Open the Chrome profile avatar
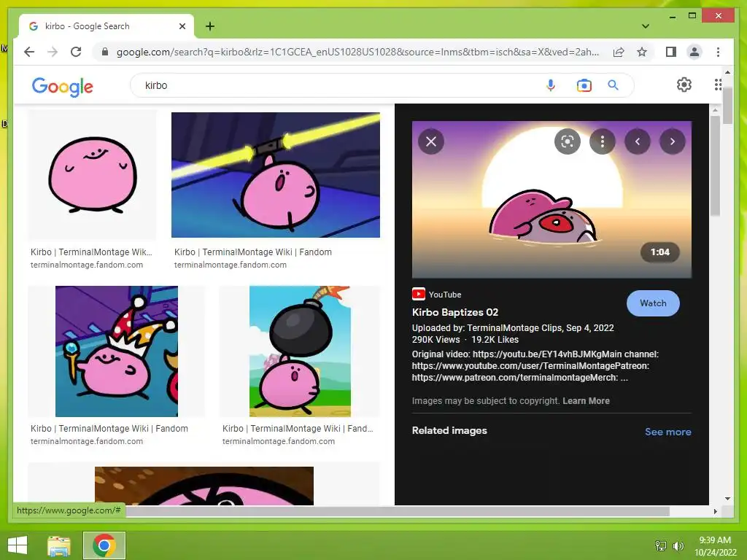Image resolution: width=747 pixels, height=560 pixels. tap(694, 52)
